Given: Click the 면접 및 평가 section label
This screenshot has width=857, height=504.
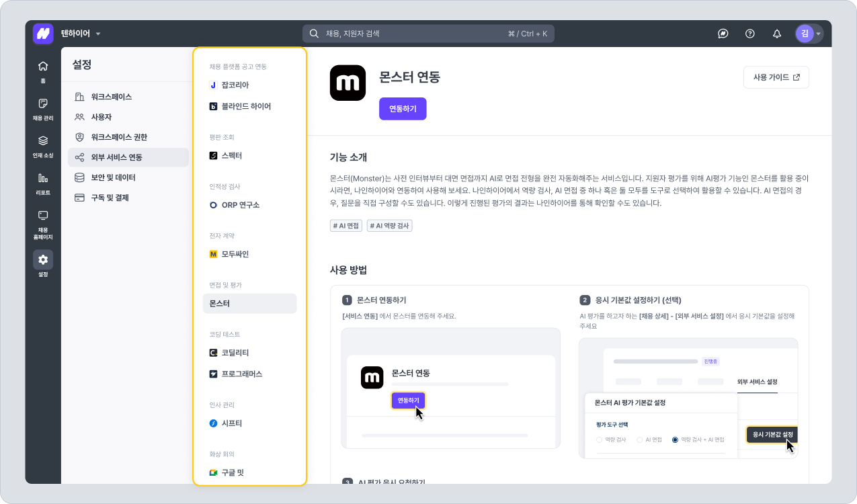Looking at the screenshot, I should coord(225,285).
